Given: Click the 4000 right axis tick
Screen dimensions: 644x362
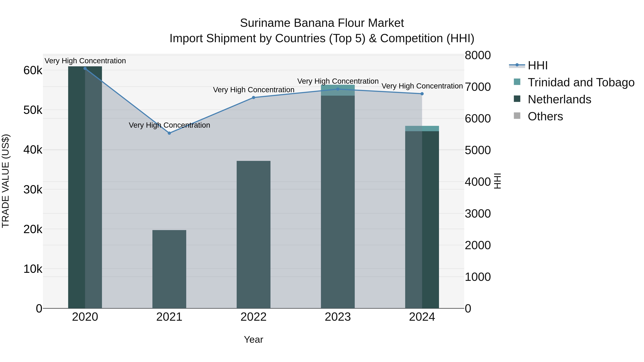Looking at the screenshot, I should pos(478,182).
